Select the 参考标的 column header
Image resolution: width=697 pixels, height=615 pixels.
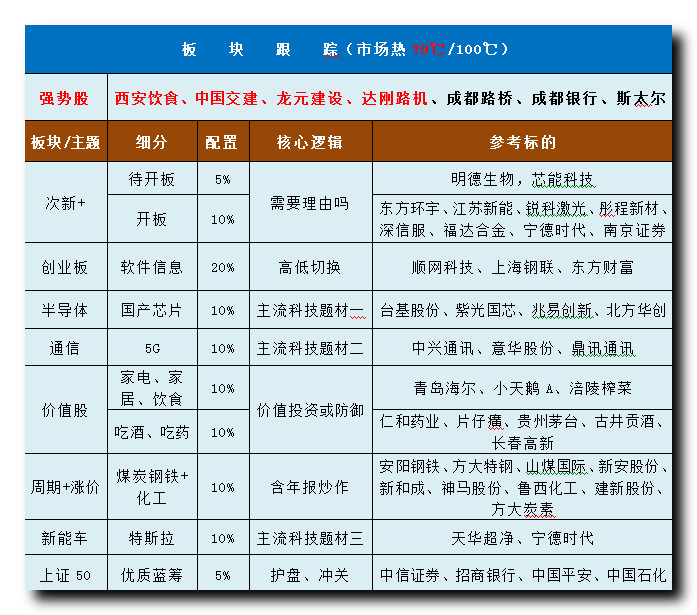tap(522, 142)
